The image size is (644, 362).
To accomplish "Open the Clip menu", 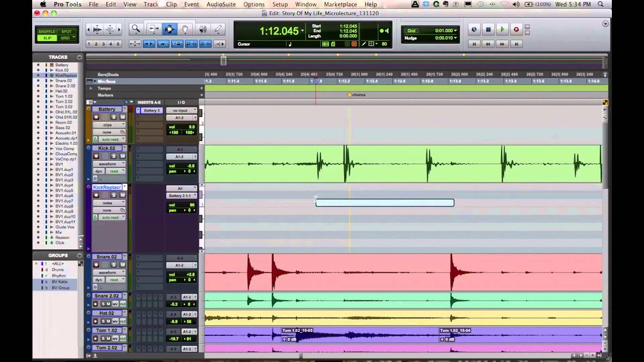I will coord(172,4).
